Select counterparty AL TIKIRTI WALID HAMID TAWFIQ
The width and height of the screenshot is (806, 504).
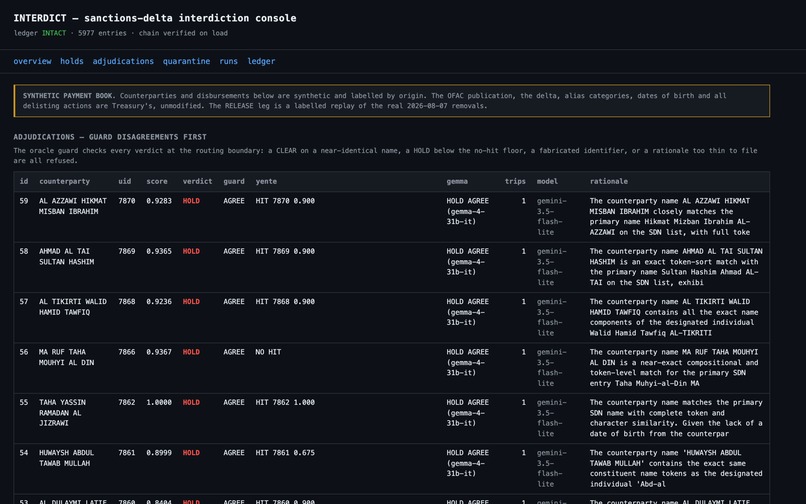73,307
